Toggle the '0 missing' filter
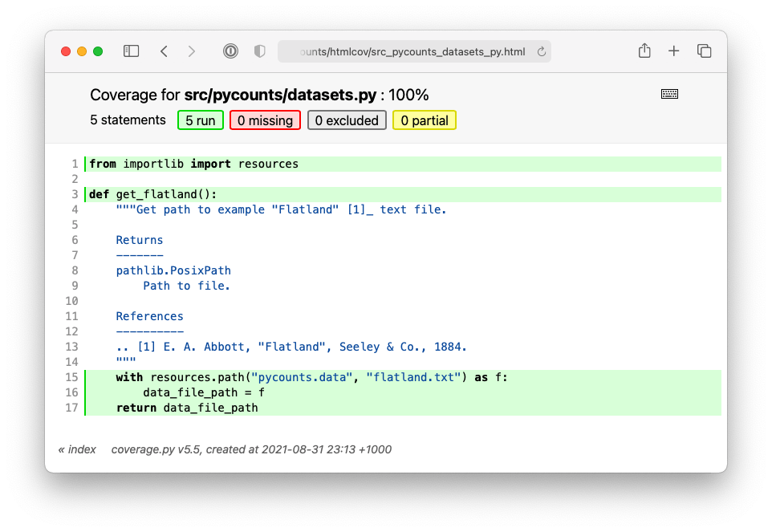Image resolution: width=772 pixels, height=532 pixels. [265, 120]
